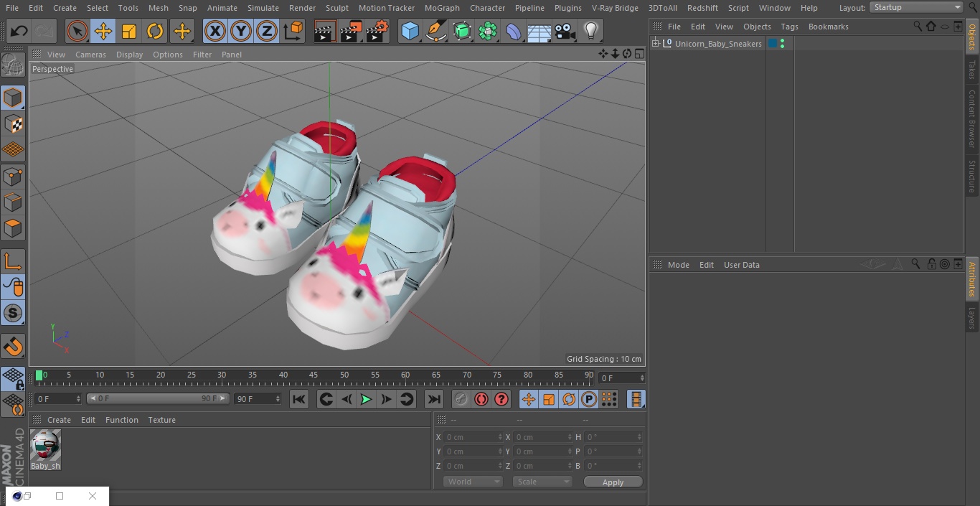Open the Scale mode dropdown
The width and height of the screenshot is (980, 506).
[542, 482]
